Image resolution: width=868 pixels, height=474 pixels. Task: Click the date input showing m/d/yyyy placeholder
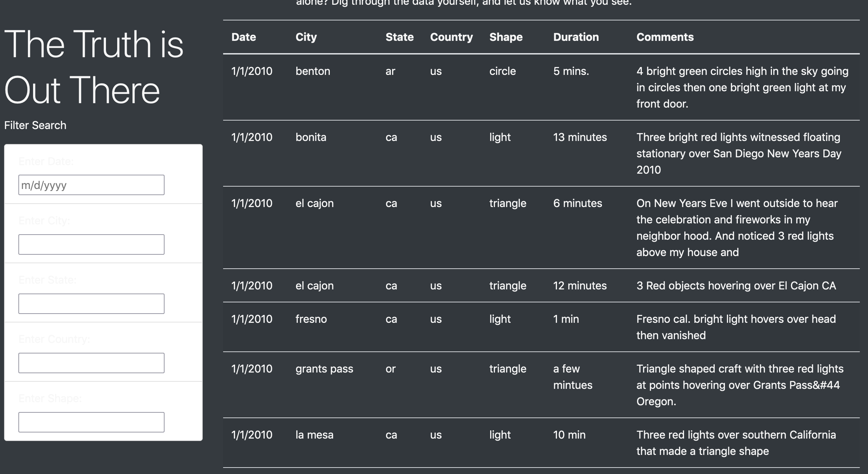click(91, 185)
